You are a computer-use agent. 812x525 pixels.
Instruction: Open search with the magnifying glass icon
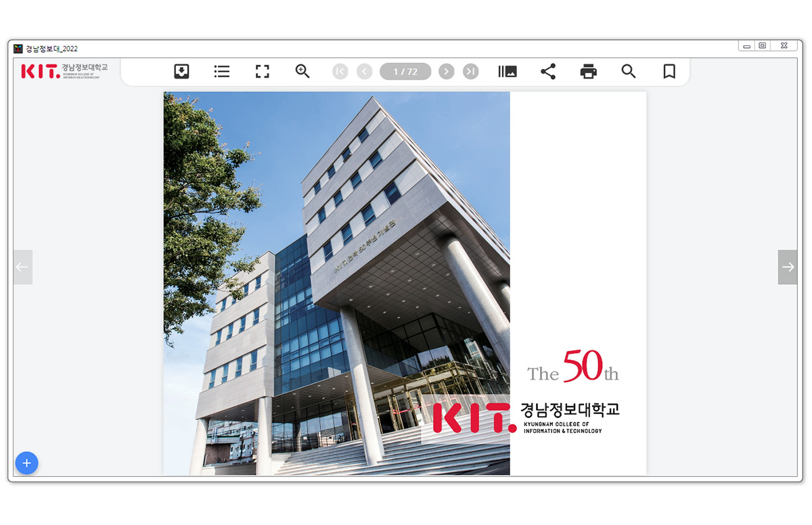click(629, 72)
